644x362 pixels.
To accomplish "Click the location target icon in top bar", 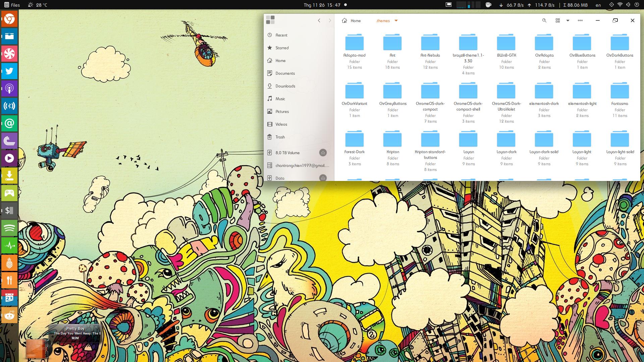I will [x=611, y=5].
